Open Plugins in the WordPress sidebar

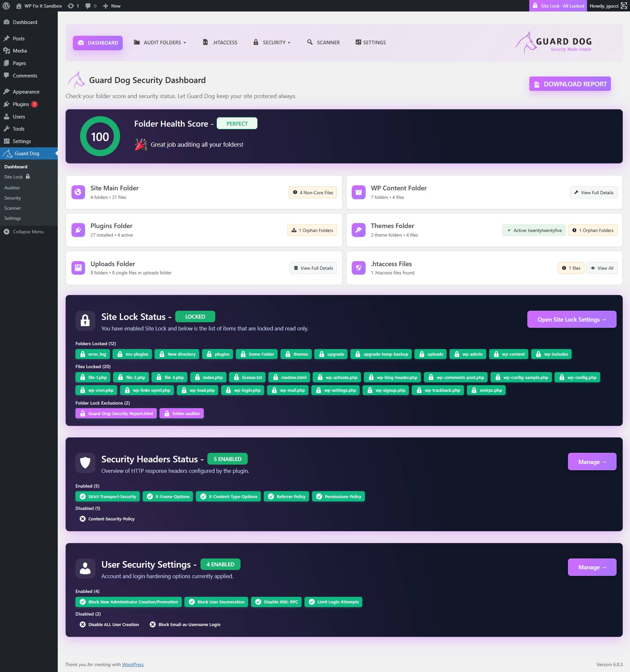pos(21,104)
